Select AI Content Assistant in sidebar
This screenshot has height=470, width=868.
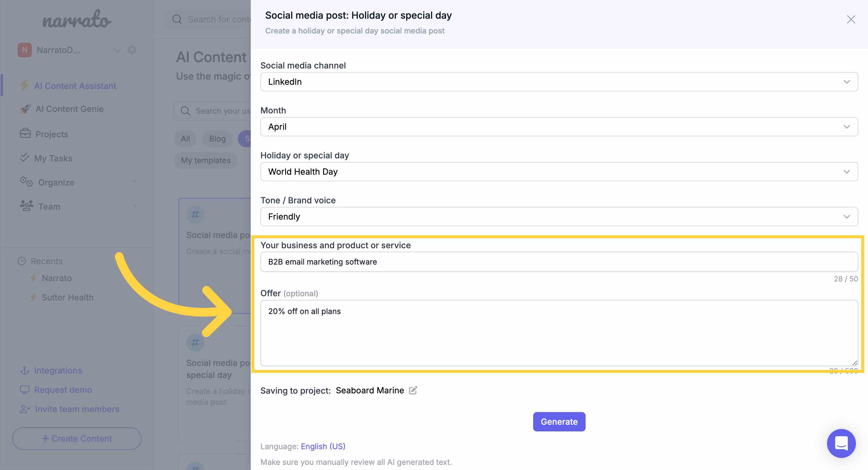pyautogui.click(x=75, y=86)
